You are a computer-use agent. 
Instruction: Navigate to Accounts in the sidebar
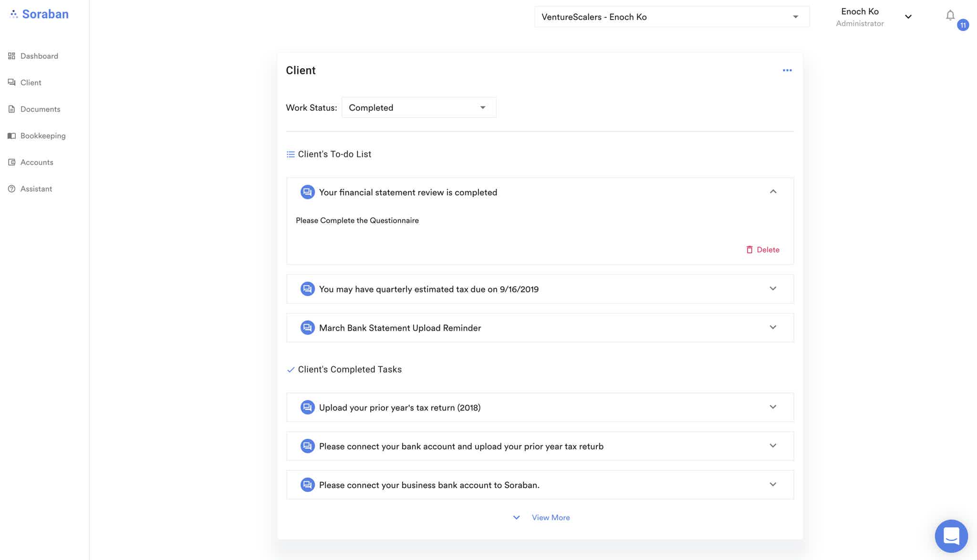[30, 162]
